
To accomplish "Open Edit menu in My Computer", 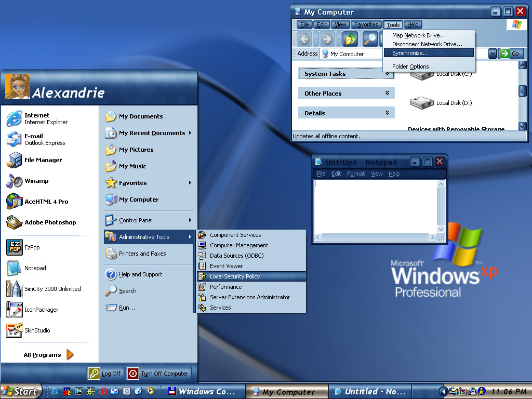I will pyautogui.click(x=321, y=24).
